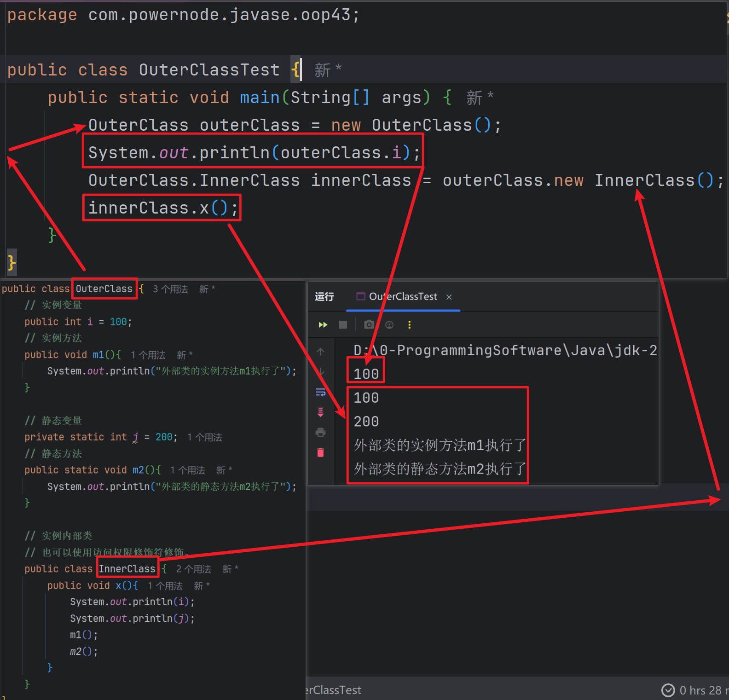The width and height of the screenshot is (729, 700).
Task: Open the '3 个用法' usages hint for OuterClass
Action: 170,289
